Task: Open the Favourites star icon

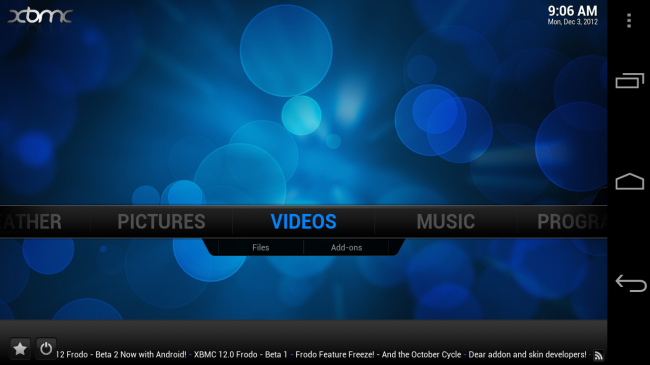Action: click(20, 348)
